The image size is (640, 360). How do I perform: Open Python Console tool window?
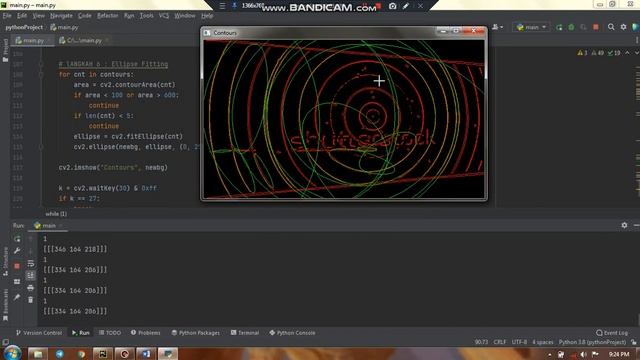tap(292, 333)
